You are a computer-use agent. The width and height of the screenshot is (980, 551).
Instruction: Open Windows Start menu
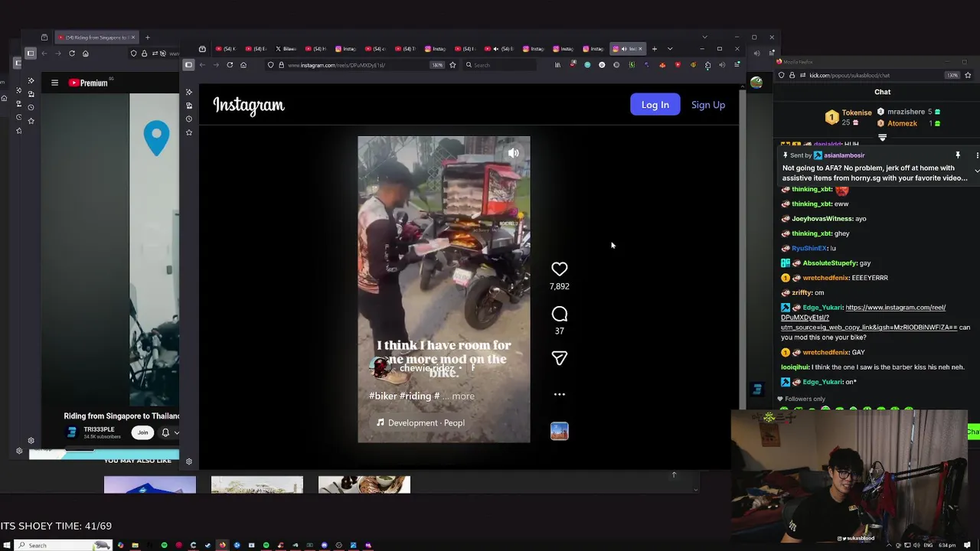[x=6, y=545]
